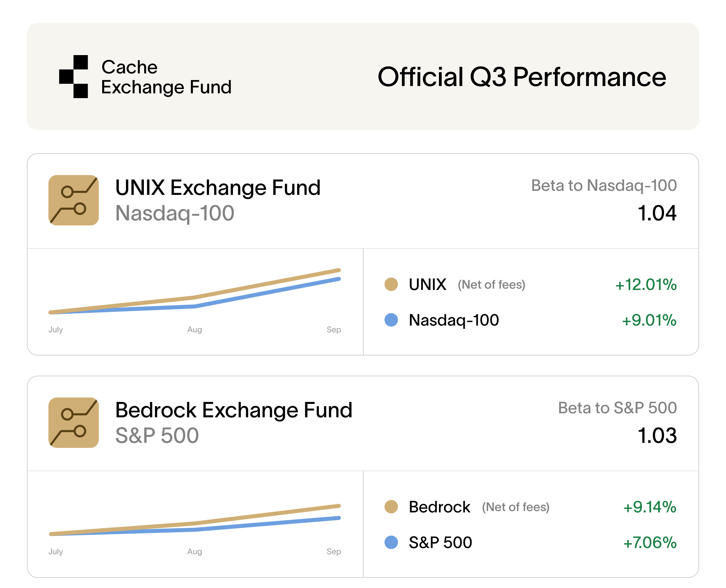Click the Sep label on Bedrock chart
This screenshot has width=726, height=588.
[333, 551]
